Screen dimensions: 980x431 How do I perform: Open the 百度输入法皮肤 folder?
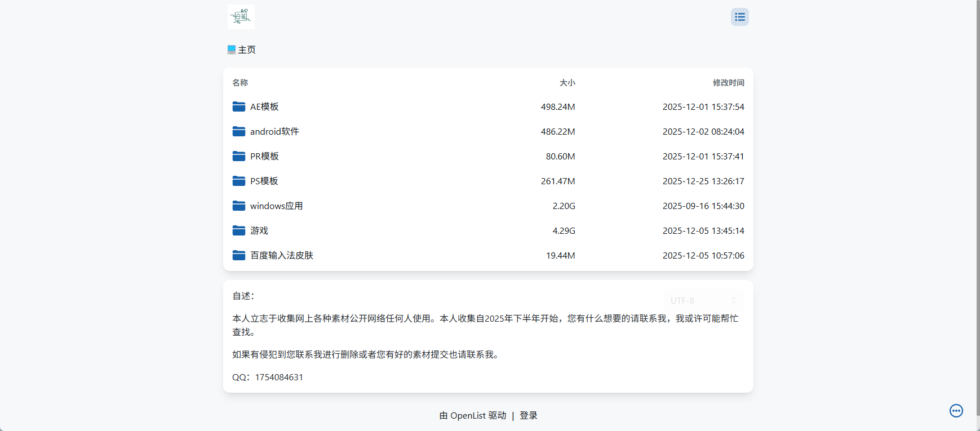[488, 255]
